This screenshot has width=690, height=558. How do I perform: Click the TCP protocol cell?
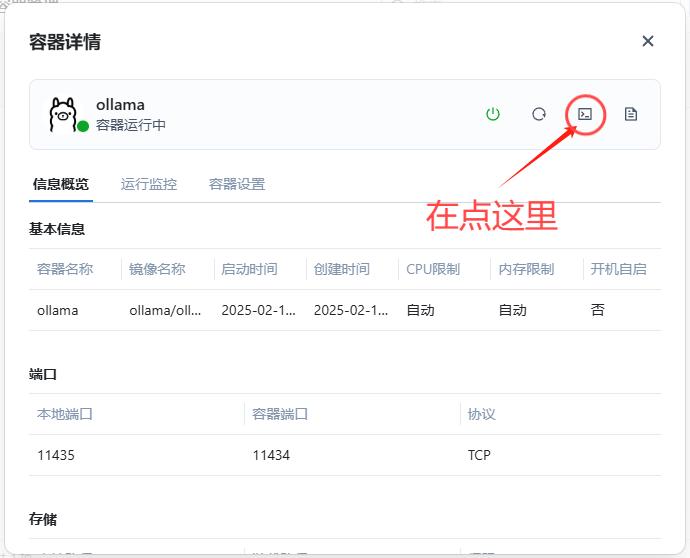coord(479,455)
